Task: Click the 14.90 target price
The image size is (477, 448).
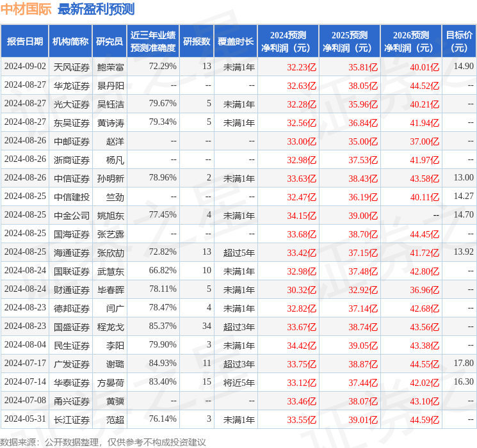Action: tap(464, 66)
